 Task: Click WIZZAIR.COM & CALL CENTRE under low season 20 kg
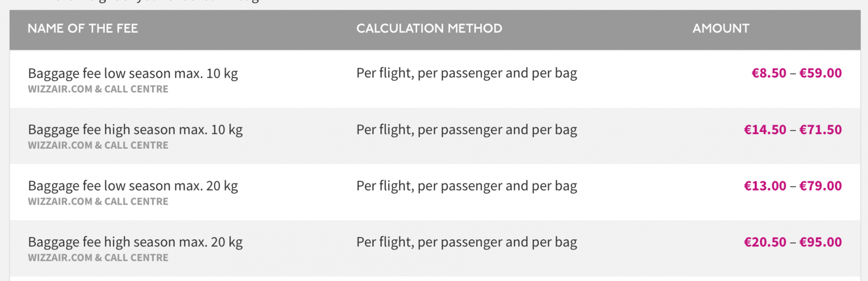point(98,201)
